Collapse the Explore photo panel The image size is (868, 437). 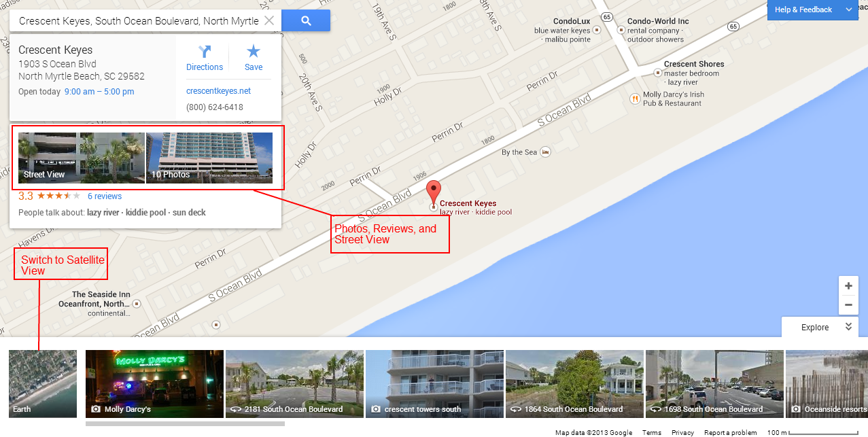click(848, 327)
